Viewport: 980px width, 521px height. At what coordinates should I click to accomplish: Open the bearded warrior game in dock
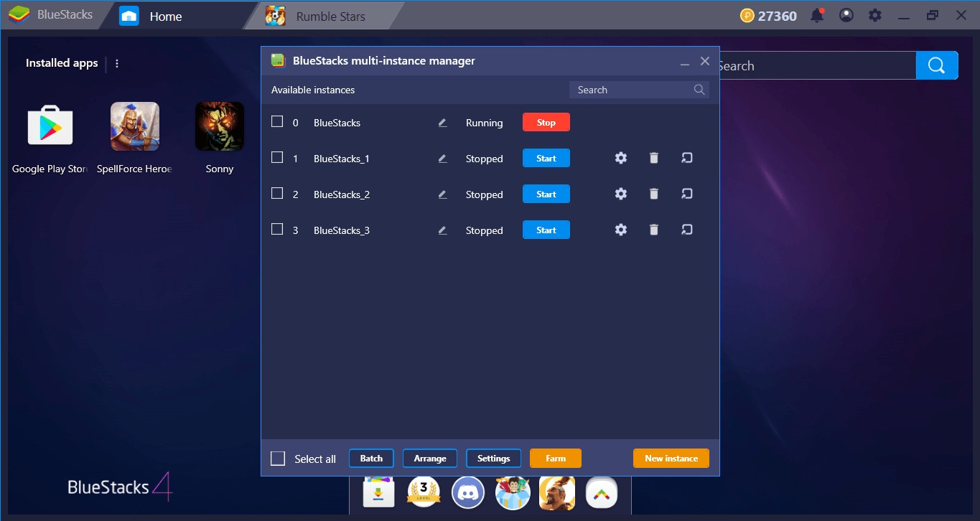coord(557,492)
